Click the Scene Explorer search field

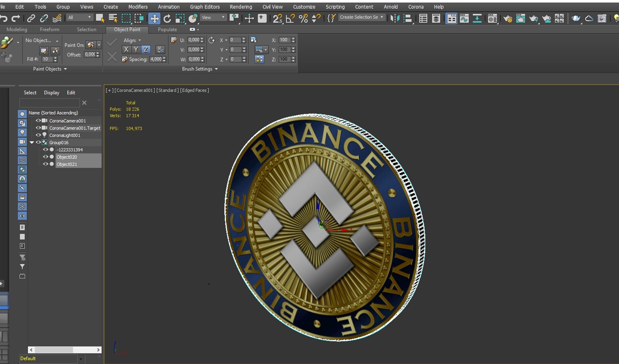[x=50, y=103]
